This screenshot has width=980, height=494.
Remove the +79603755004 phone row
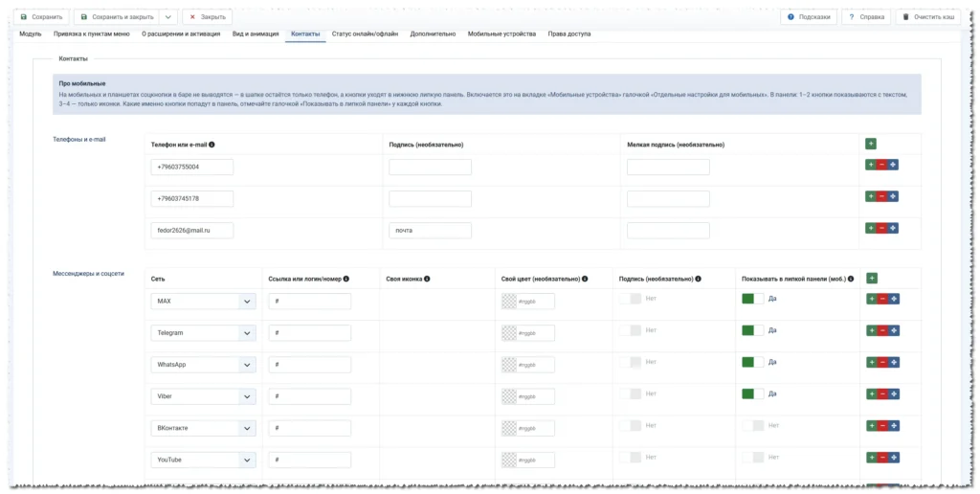click(x=881, y=165)
